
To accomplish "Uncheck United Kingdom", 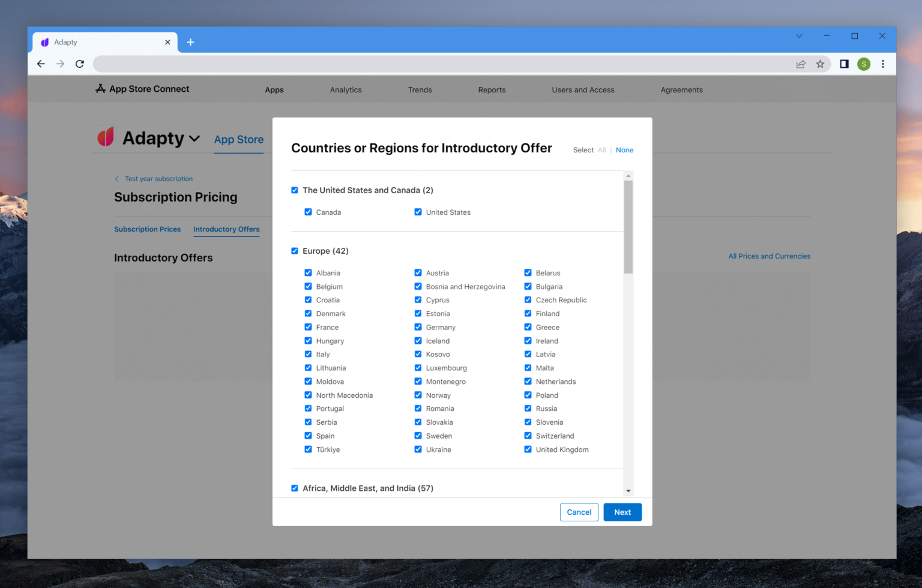I will click(528, 449).
